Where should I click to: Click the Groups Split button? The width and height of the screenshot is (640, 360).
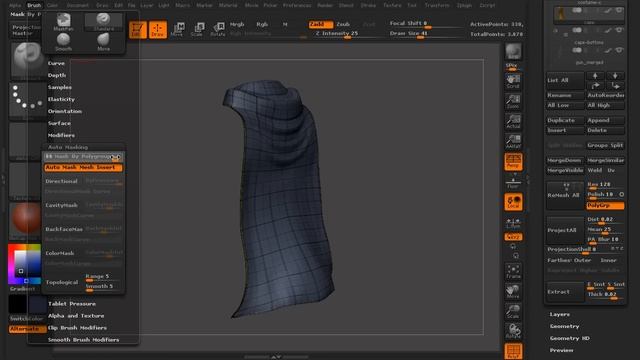coord(605,145)
